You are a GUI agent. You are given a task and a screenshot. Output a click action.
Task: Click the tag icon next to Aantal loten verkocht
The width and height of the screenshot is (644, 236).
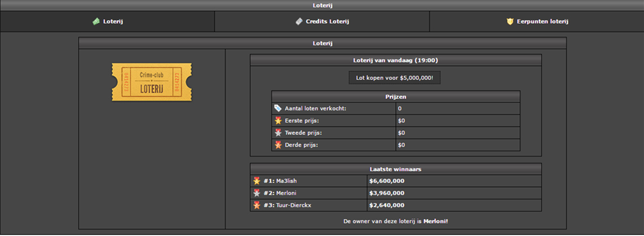tap(278, 108)
